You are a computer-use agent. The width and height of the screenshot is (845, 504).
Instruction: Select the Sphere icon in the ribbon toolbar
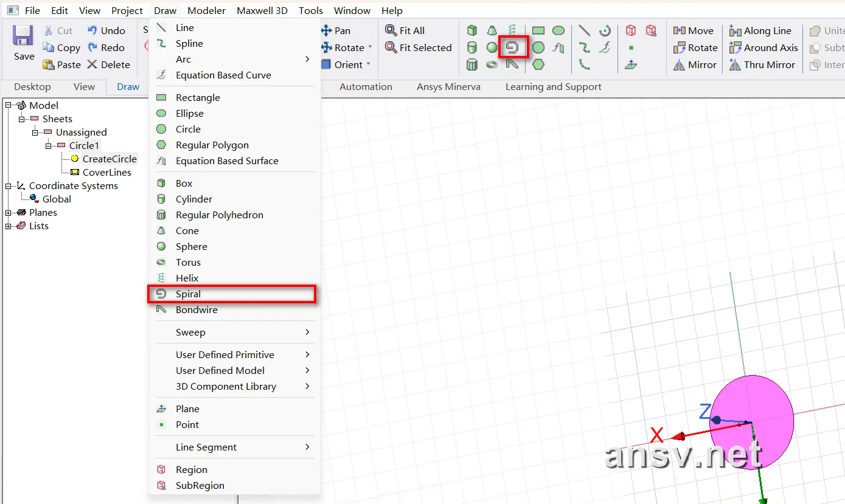click(492, 47)
